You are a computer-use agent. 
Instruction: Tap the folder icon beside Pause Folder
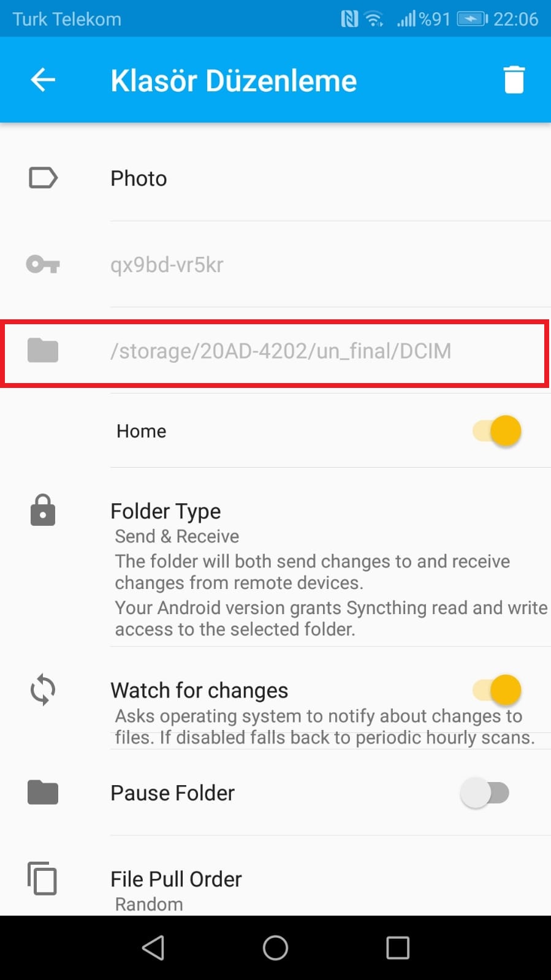43,792
